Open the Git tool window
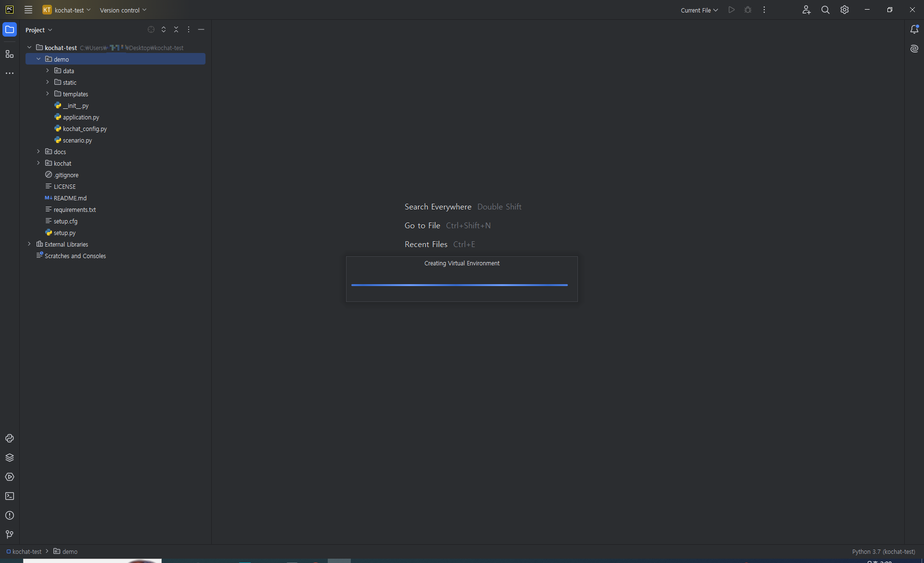Screen dimensions: 924x563 click(9, 535)
